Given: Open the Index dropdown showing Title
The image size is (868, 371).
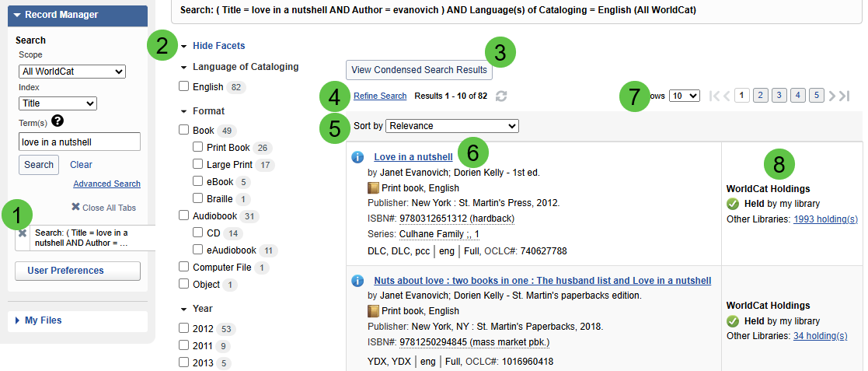Looking at the screenshot, I should 58,103.
